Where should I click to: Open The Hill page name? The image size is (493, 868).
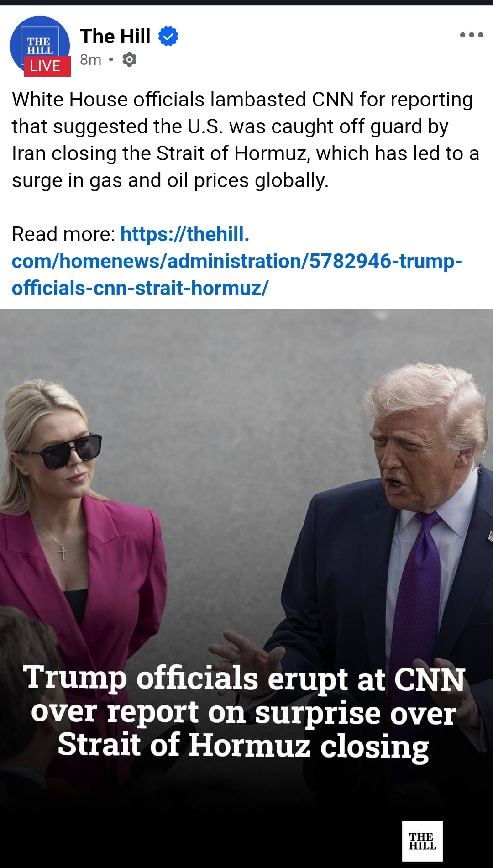(115, 36)
